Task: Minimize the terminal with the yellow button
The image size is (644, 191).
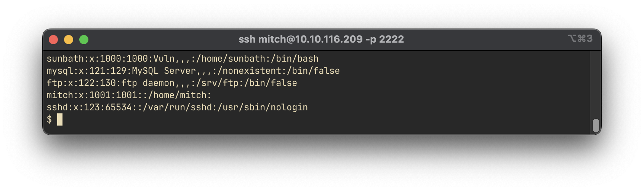Action: coord(69,40)
